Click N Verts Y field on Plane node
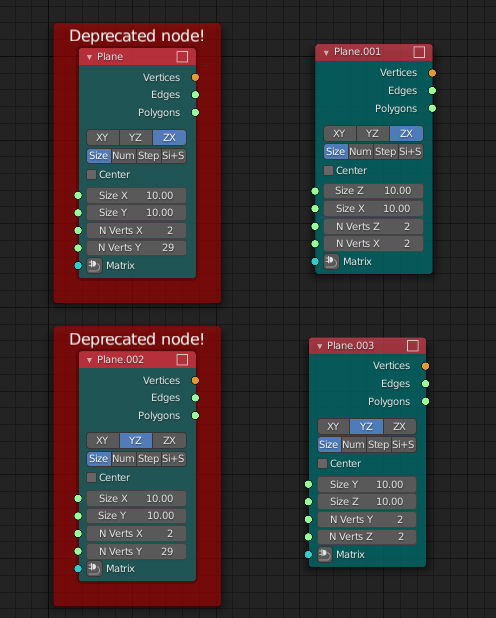496x618 pixels. click(136, 248)
